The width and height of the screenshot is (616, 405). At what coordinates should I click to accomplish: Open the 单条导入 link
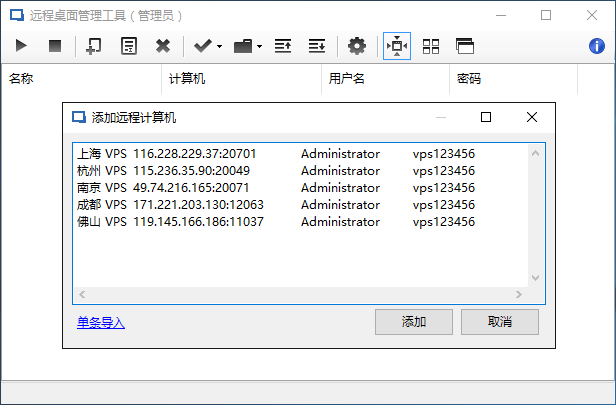point(101,322)
